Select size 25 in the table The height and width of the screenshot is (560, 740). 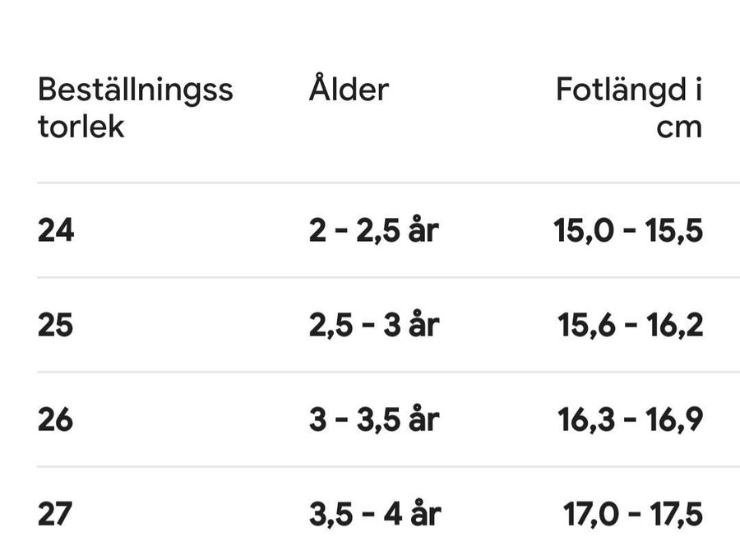tap(56, 326)
